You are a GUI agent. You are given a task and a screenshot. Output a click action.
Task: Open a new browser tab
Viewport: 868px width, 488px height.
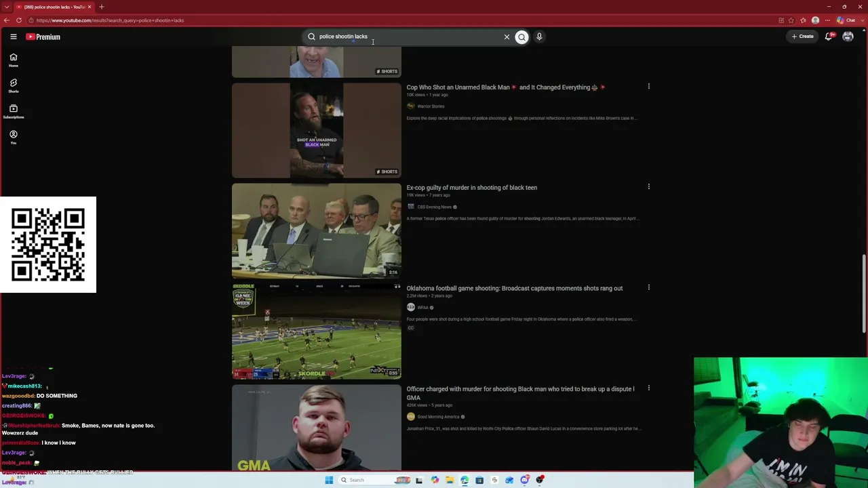coord(102,7)
